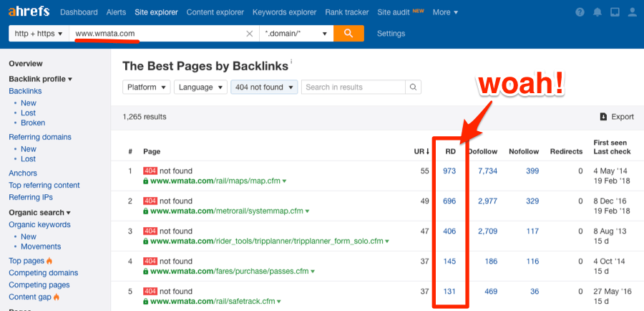This screenshot has width=644, height=311.
Task: Click the 404 badge in row 1
Action: 150,171
